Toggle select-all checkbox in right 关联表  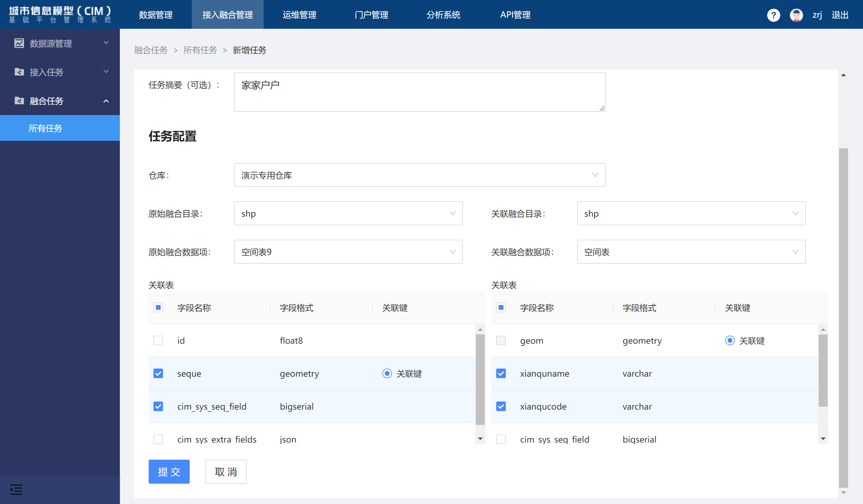coord(501,307)
